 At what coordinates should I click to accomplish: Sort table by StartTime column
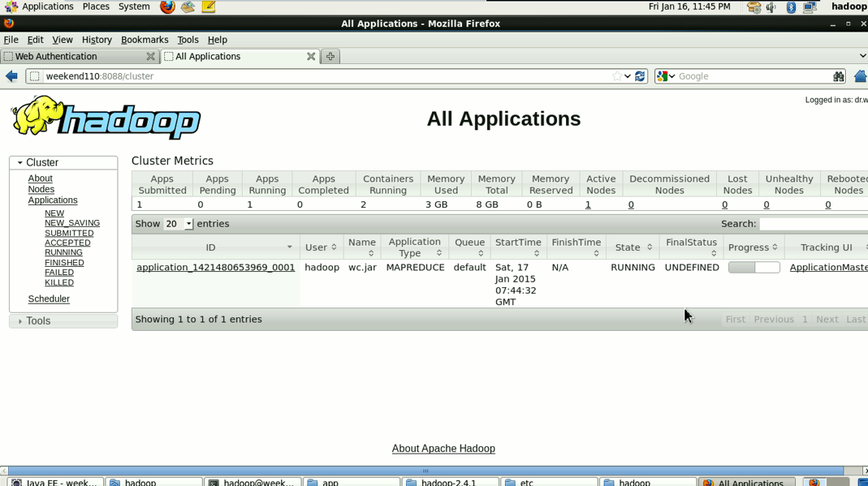pos(518,247)
